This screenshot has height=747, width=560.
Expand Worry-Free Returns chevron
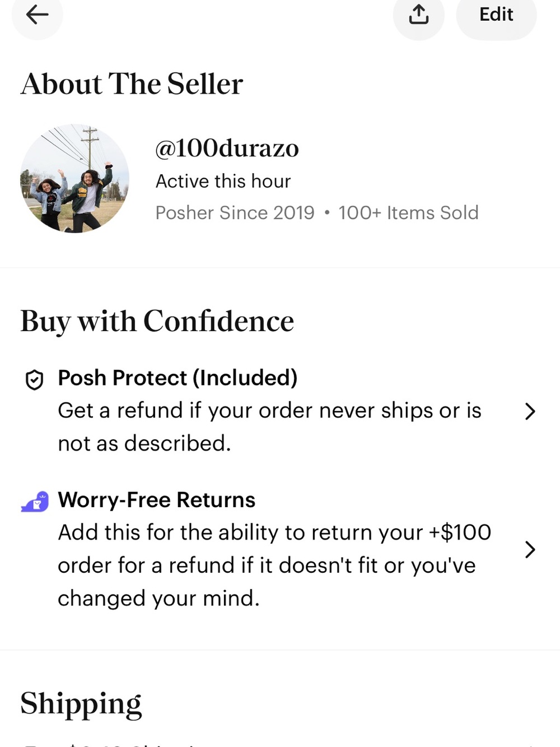[530, 550]
